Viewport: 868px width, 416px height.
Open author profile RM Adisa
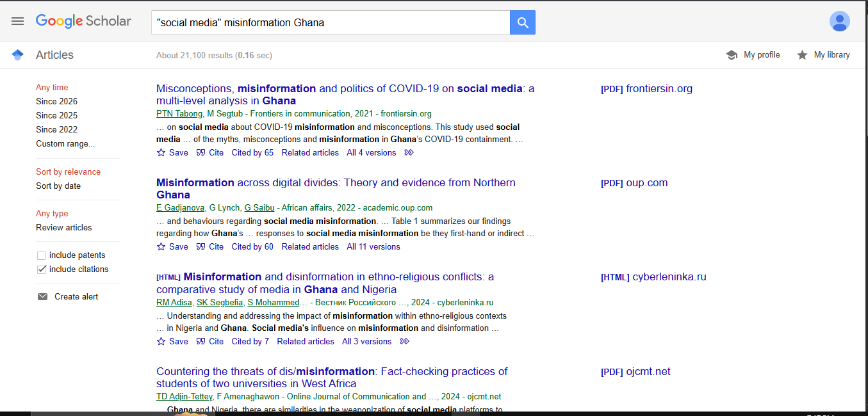coord(174,302)
